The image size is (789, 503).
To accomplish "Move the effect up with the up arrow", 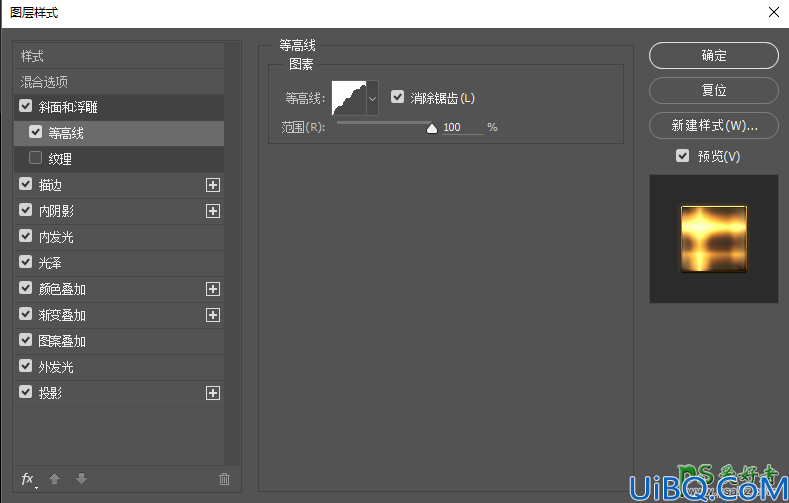I will (54, 479).
